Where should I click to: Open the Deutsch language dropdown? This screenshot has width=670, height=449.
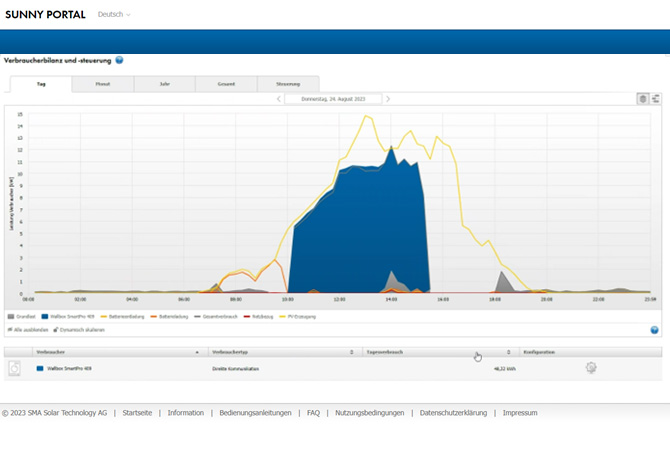[114, 15]
